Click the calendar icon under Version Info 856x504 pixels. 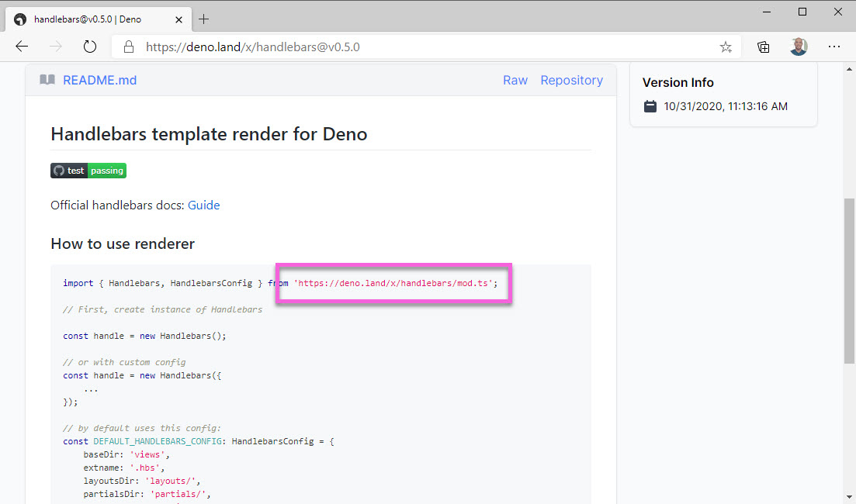[650, 106]
